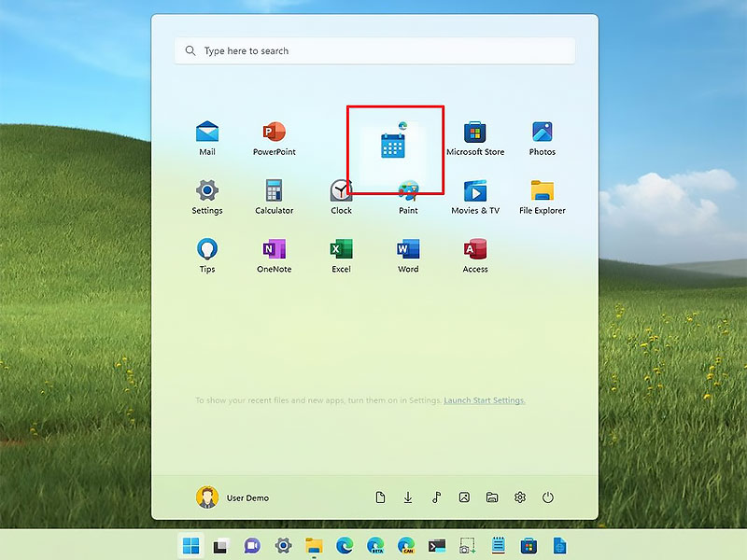Open the Chat app on the taskbar
The image size is (747, 560).
[252, 546]
